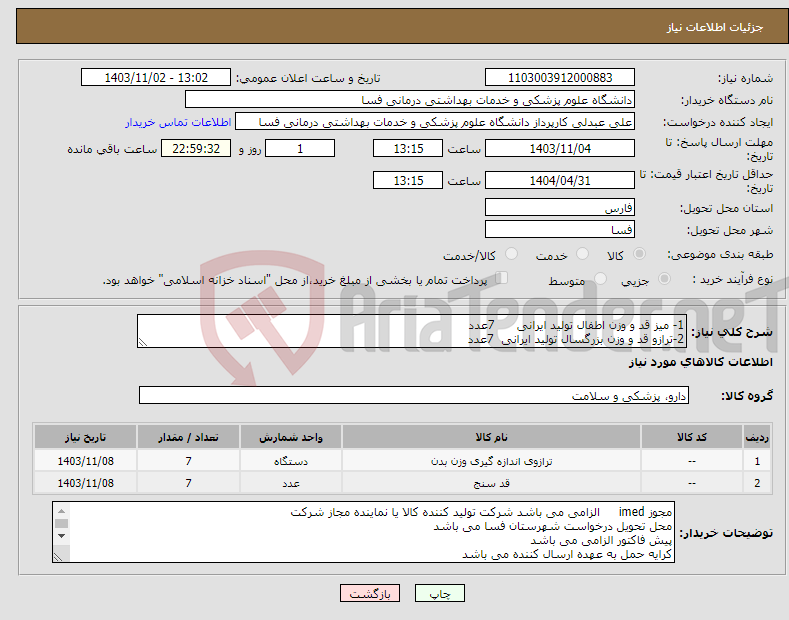Click the quantity 7 in قد سنج row
The image size is (789, 620).
(x=188, y=483)
